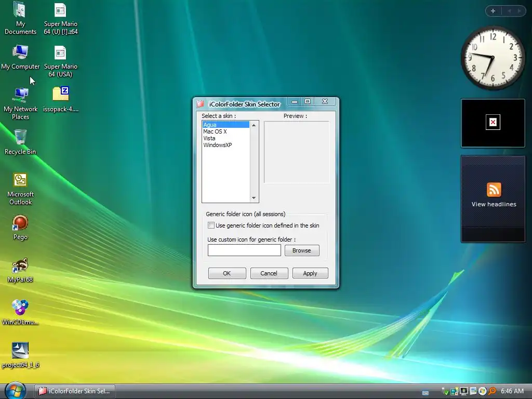
Task: Click the Cancel button
Action: point(269,273)
